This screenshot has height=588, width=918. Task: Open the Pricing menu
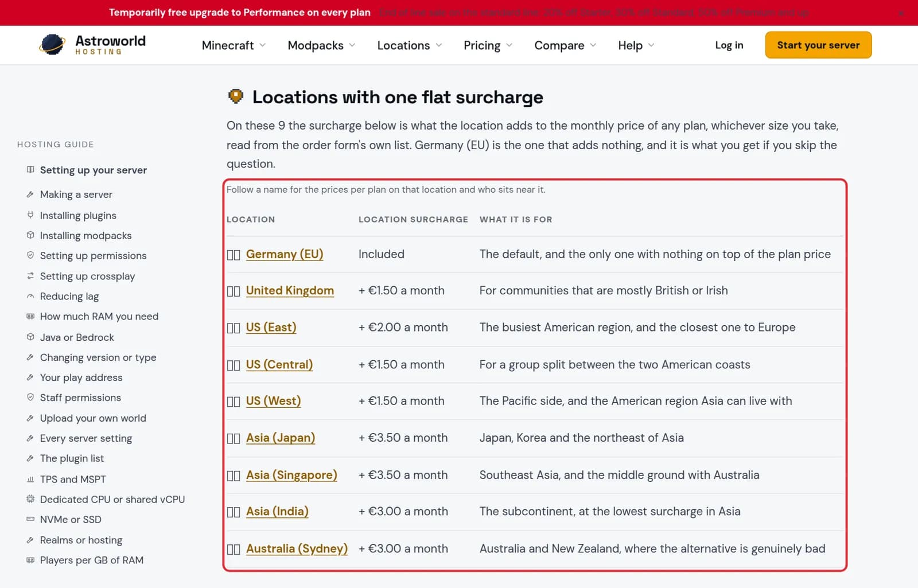click(x=488, y=45)
